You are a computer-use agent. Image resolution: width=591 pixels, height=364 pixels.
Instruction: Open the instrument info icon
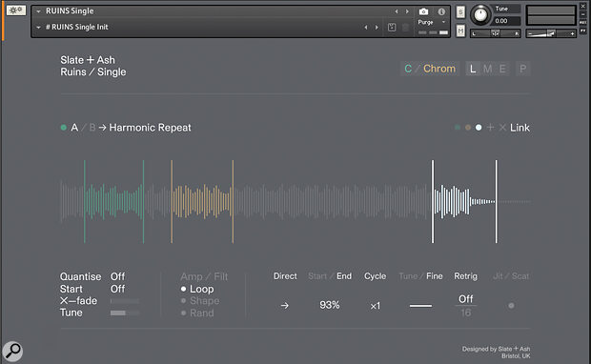441,11
